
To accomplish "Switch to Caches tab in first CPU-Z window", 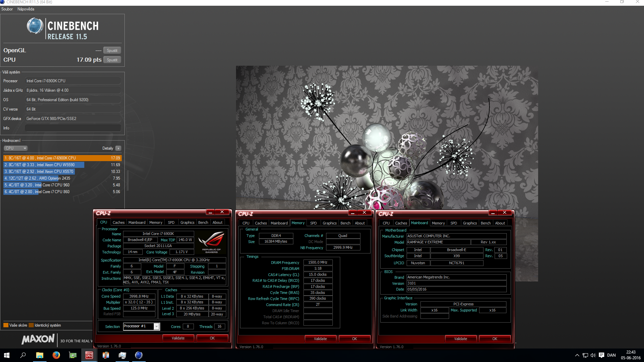I will [118, 222].
